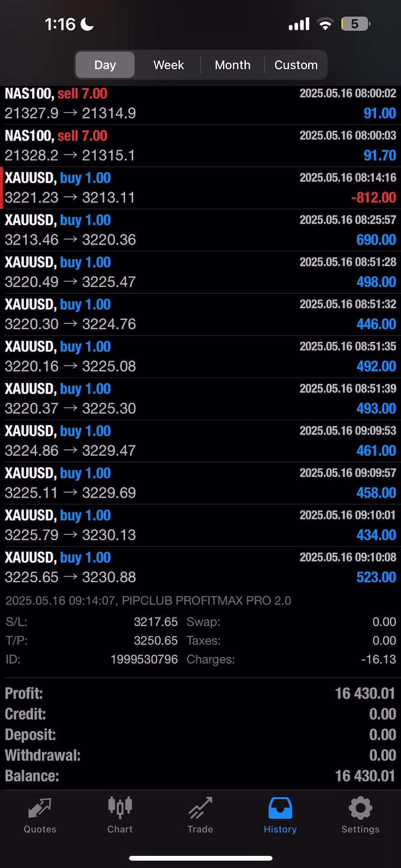Select XAUUSD trade with profit 446.00
Viewport: 401px width, 868px height.
coord(200,314)
